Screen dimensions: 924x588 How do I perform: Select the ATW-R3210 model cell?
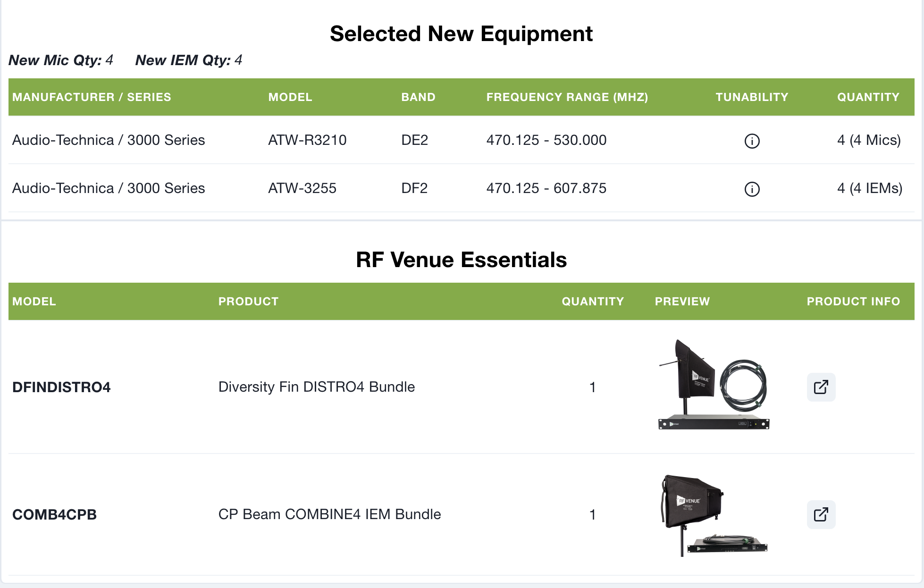coord(307,140)
